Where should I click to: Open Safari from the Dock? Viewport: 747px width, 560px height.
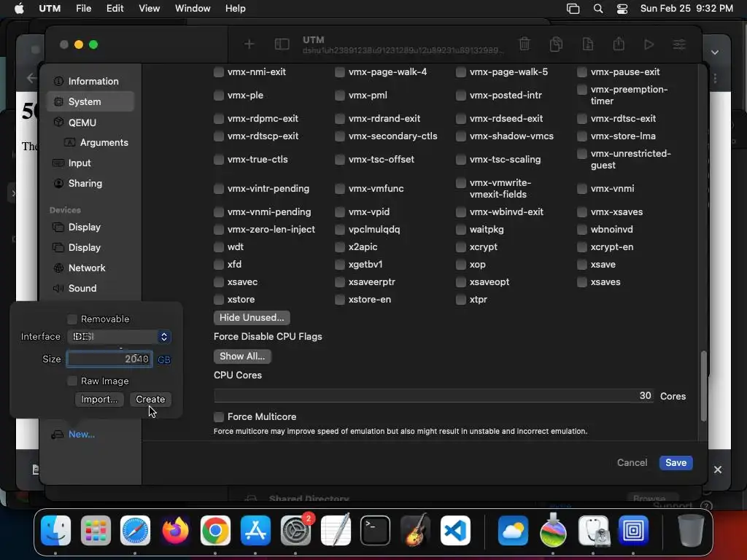(135, 530)
